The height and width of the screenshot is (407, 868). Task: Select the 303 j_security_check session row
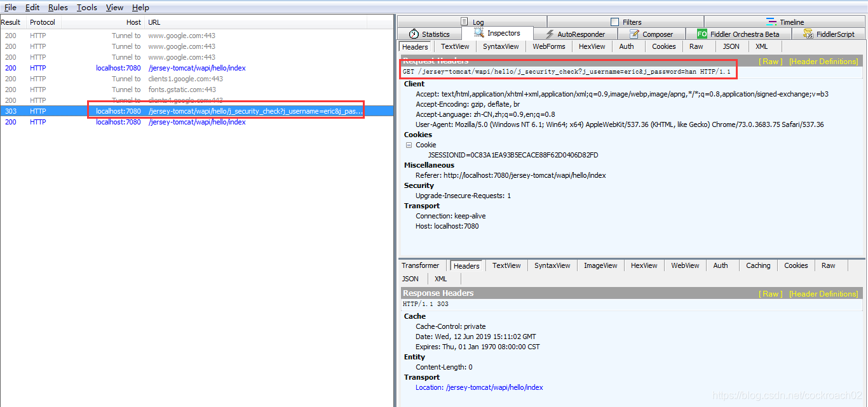pos(197,111)
